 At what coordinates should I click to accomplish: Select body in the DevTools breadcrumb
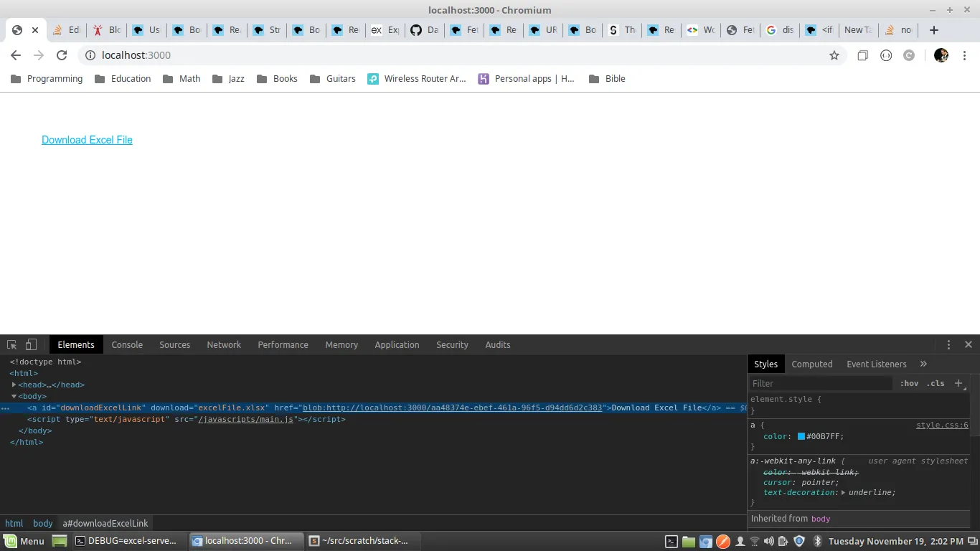click(43, 523)
